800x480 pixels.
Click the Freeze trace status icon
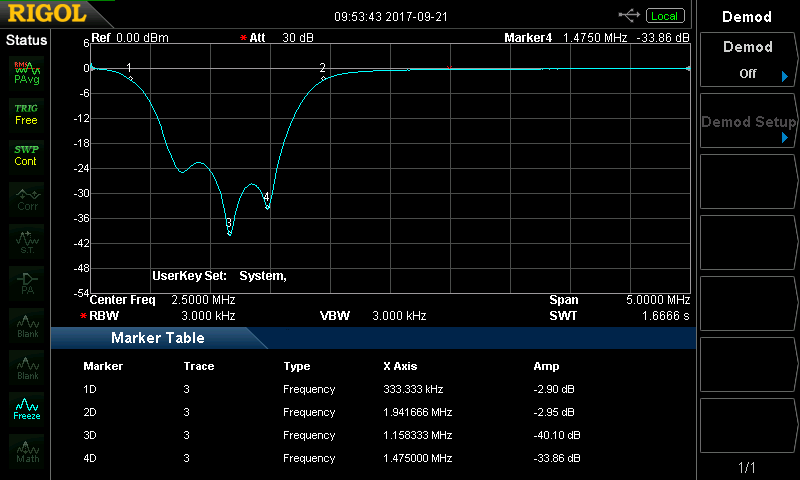[x=27, y=409]
